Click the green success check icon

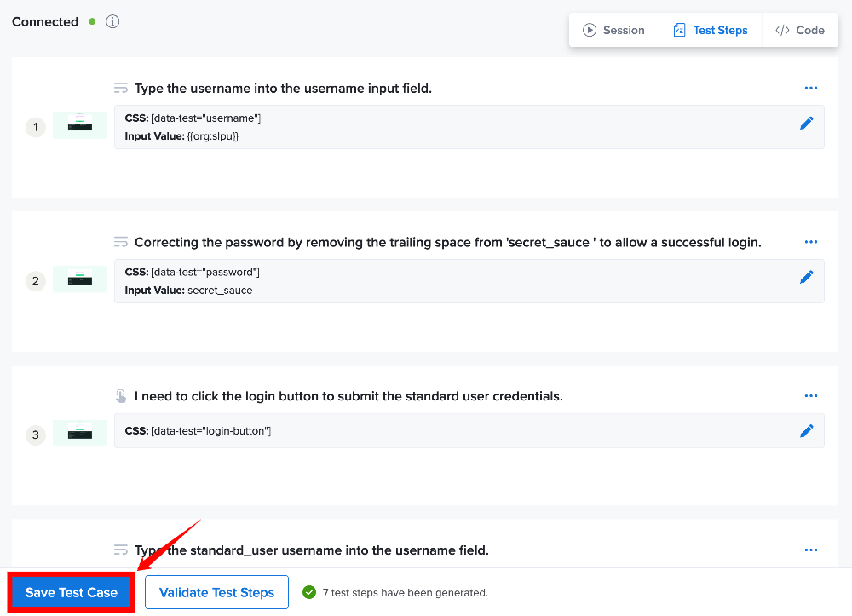coord(309,592)
